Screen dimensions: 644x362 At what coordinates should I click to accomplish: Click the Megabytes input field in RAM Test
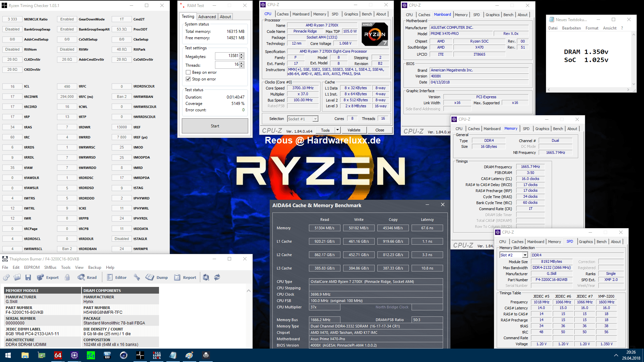[227, 56]
